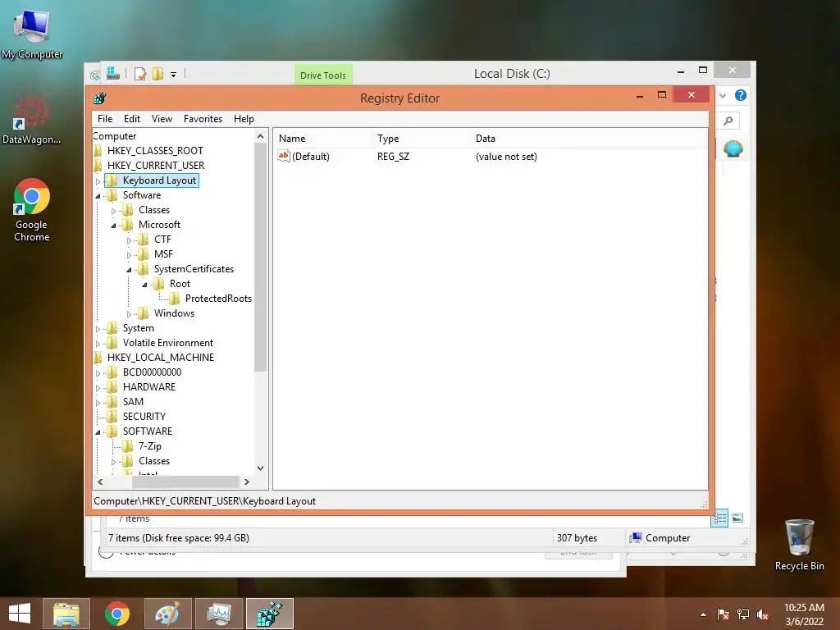The image size is (840, 630).
Task: Select the Root key label
Action: tap(180, 283)
